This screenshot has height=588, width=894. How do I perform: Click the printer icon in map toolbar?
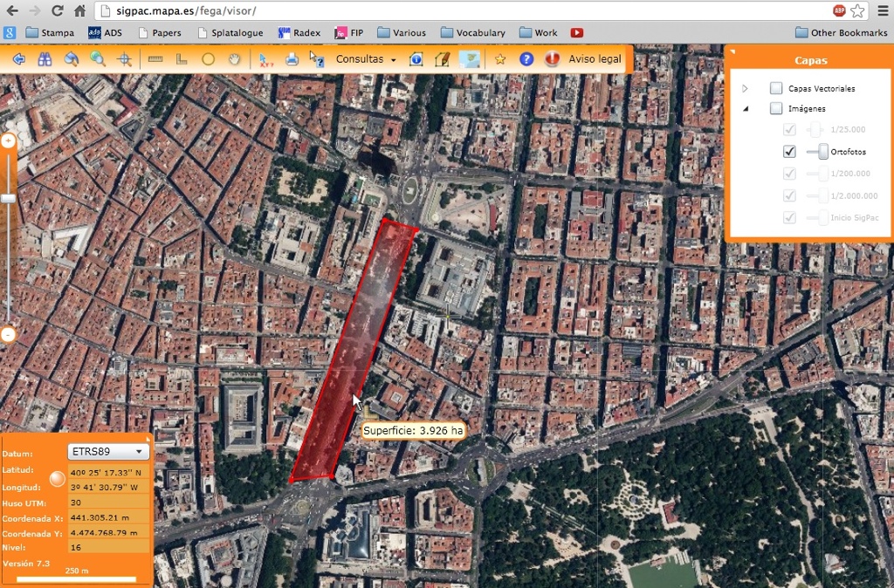(x=292, y=59)
